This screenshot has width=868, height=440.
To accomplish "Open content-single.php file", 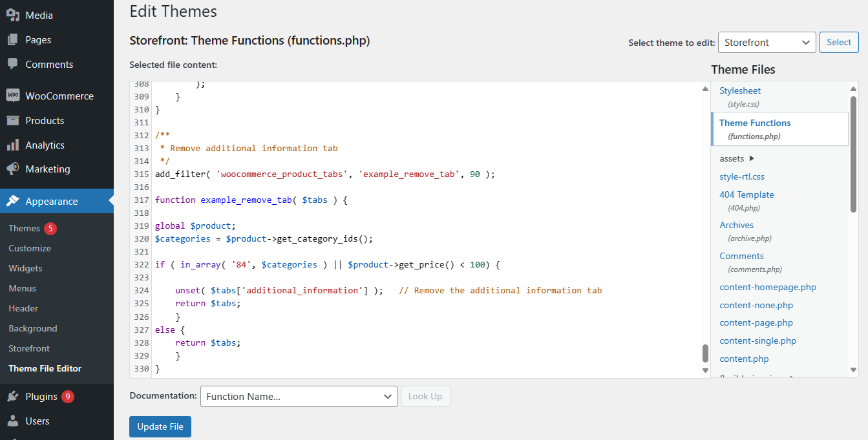I will click(x=758, y=340).
